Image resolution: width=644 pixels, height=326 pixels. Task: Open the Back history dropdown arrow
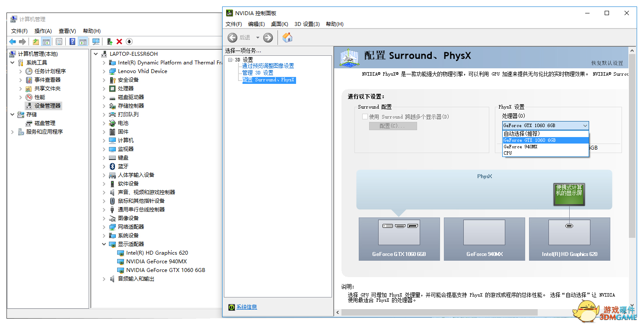click(258, 38)
